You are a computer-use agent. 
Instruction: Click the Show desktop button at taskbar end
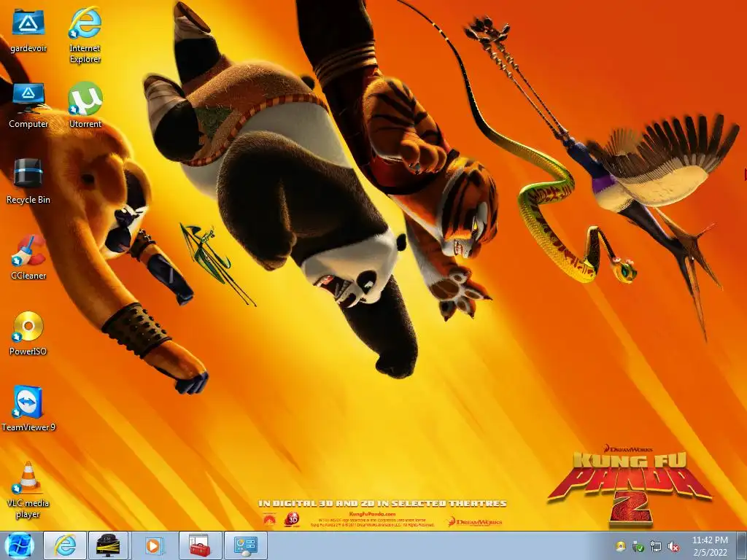coord(742,546)
